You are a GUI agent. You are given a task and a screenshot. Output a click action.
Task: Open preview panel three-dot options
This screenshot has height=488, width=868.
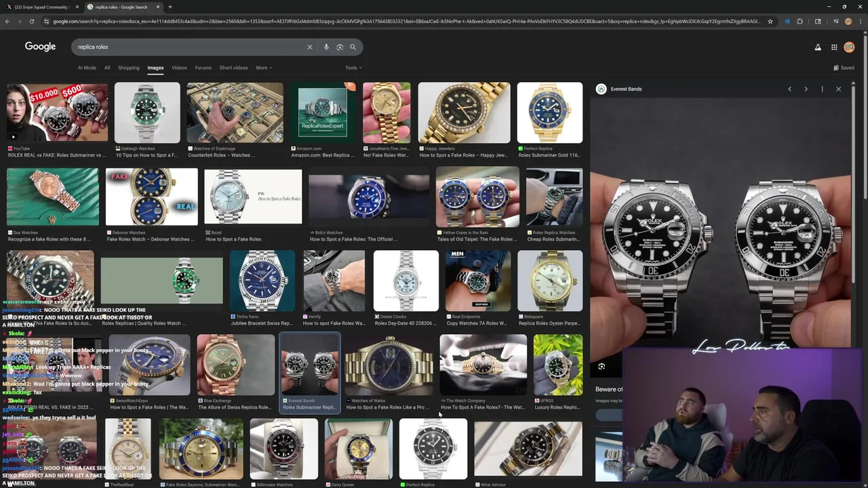point(822,89)
